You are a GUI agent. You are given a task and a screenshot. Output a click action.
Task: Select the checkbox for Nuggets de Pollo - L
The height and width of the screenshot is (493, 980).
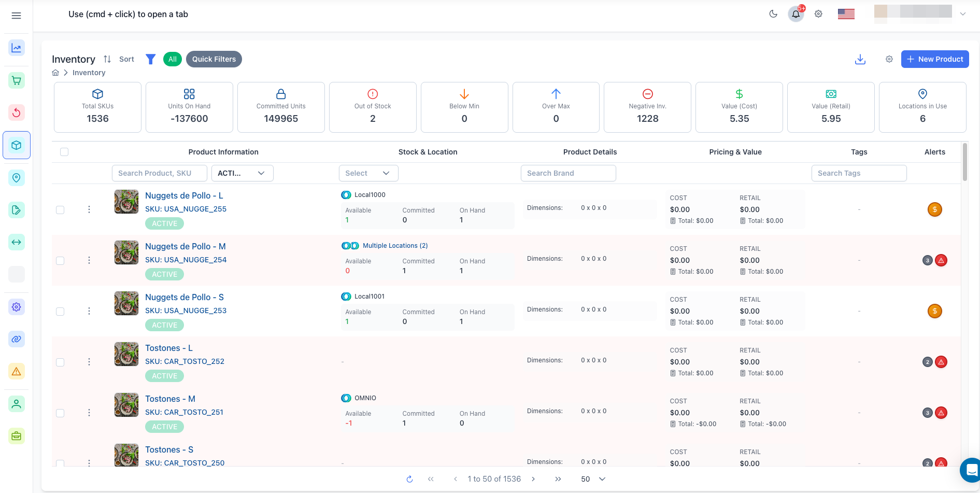[60, 210]
